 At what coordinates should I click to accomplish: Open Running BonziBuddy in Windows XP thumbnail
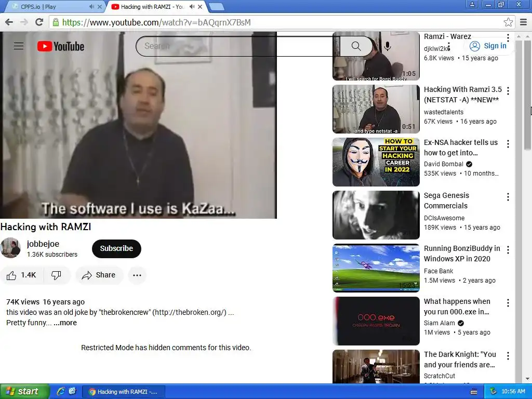(376, 268)
